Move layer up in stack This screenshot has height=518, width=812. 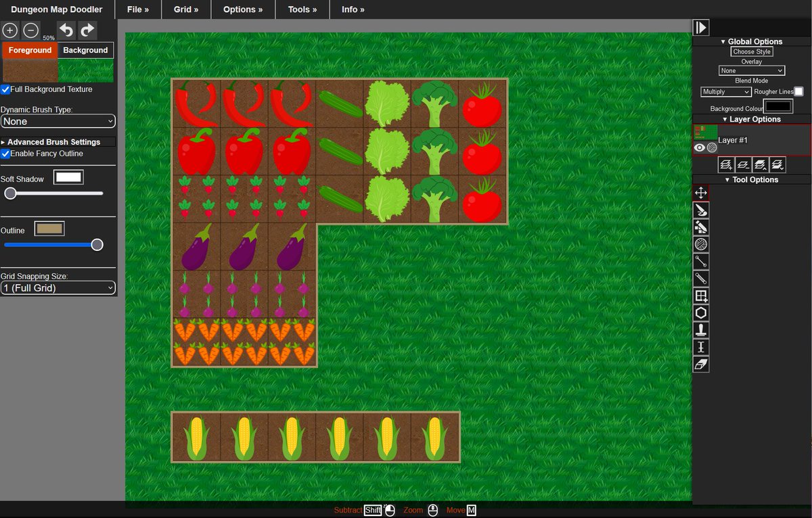click(760, 164)
